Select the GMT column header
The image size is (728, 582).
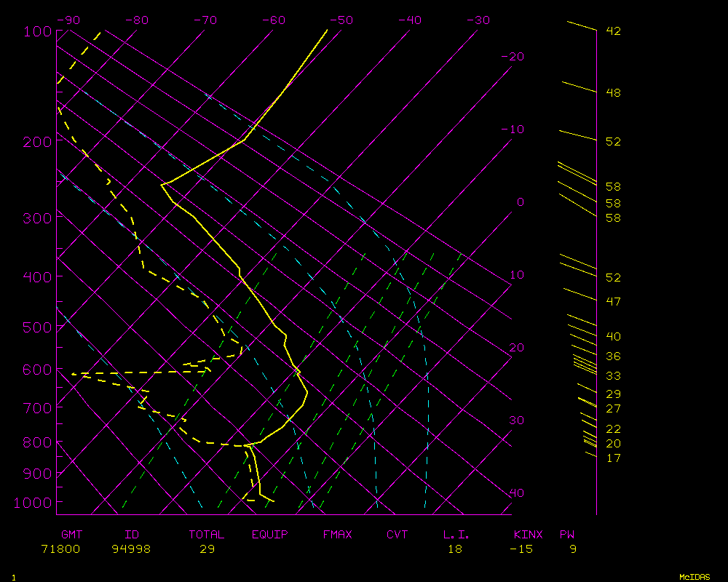71,535
